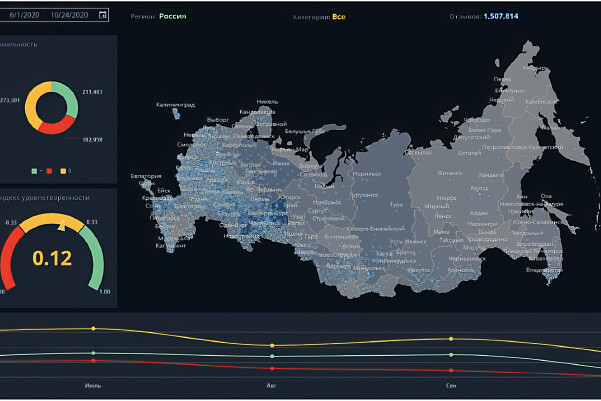Click the start date 6/1/2020

22,16
